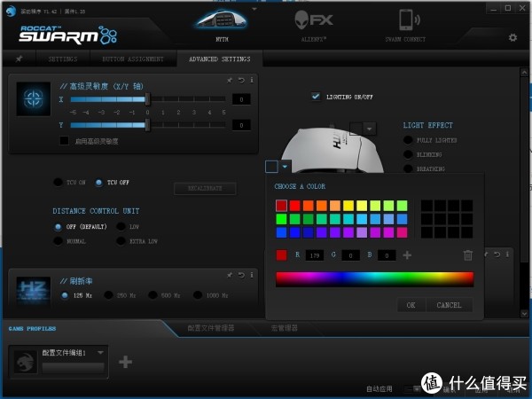Image resolution: width=532 pixels, height=399 pixels.
Task: Click the G value input field
Action: [350, 255]
